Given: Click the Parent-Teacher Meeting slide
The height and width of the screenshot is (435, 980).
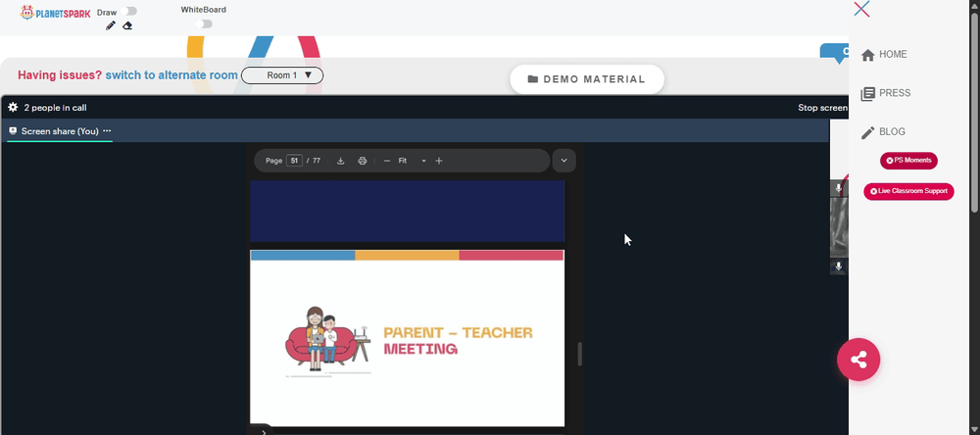Looking at the screenshot, I should pyautogui.click(x=407, y=338).
